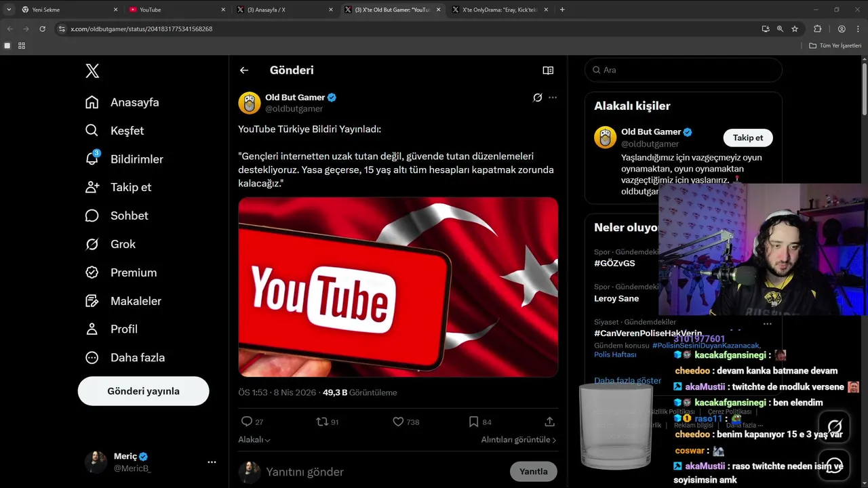
Task: Open Takip et in sidebar
Action: (x=118, y=187)
